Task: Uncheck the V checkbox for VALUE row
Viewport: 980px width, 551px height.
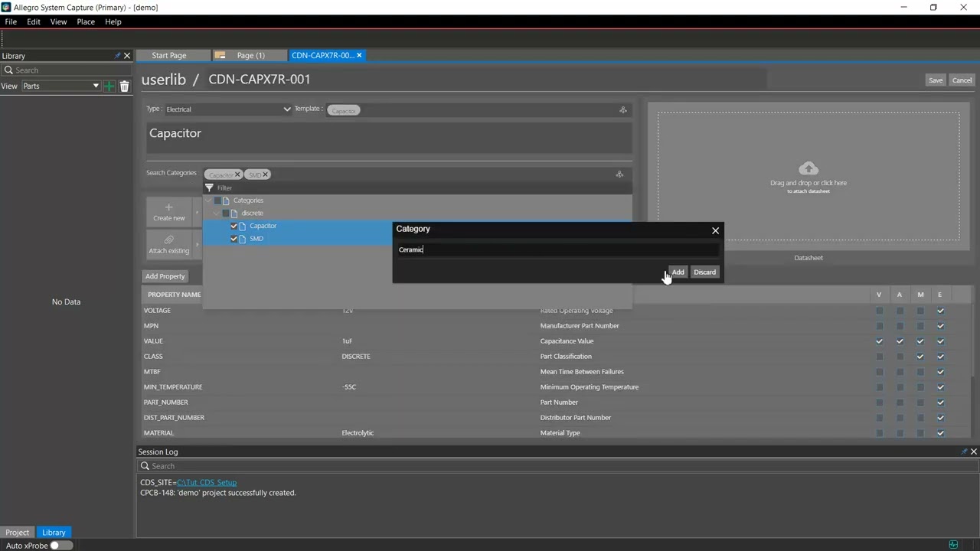Action: (879, 341)
